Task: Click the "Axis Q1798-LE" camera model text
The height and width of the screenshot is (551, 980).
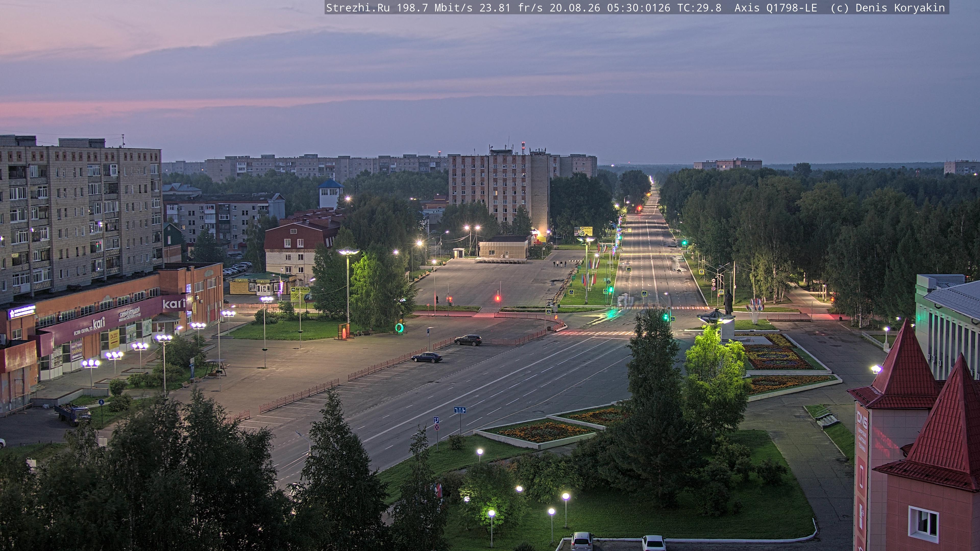Action: tap(776, 8)
